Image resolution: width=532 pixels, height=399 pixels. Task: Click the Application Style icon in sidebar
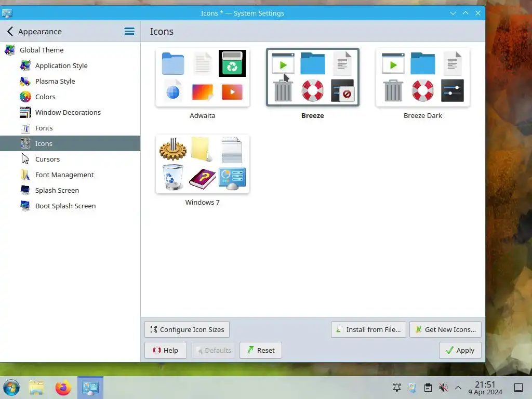point(25,65)
